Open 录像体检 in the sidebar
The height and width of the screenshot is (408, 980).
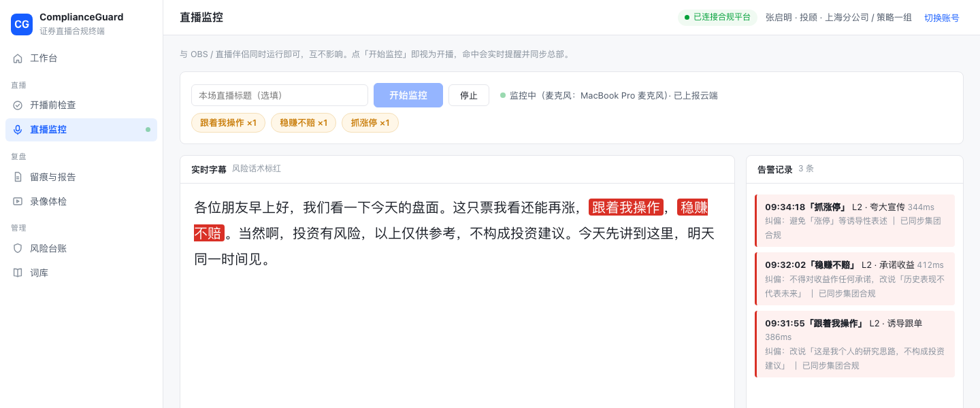(x=81, y=202)
